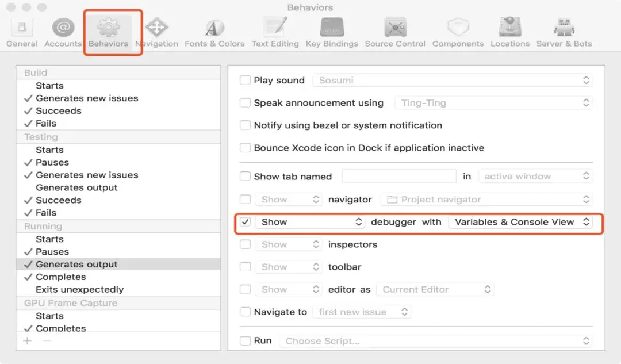This screenshot has width=621, height=364.
Task: Open General preferences pane
Action: pos(22,33)
